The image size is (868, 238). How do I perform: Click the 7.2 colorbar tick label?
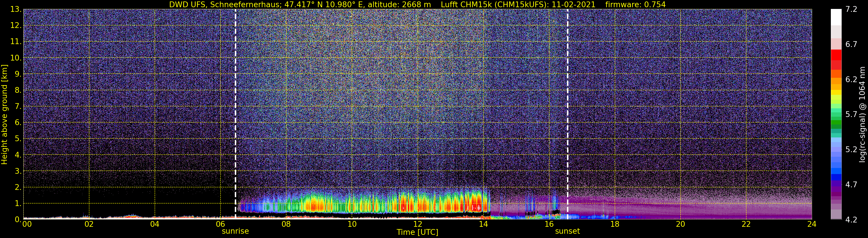point(851,10)
